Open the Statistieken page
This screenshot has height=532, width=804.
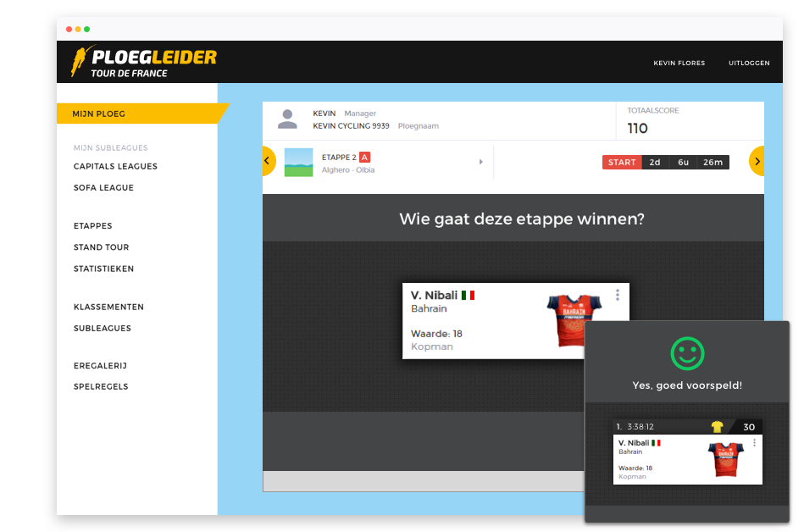103,269
